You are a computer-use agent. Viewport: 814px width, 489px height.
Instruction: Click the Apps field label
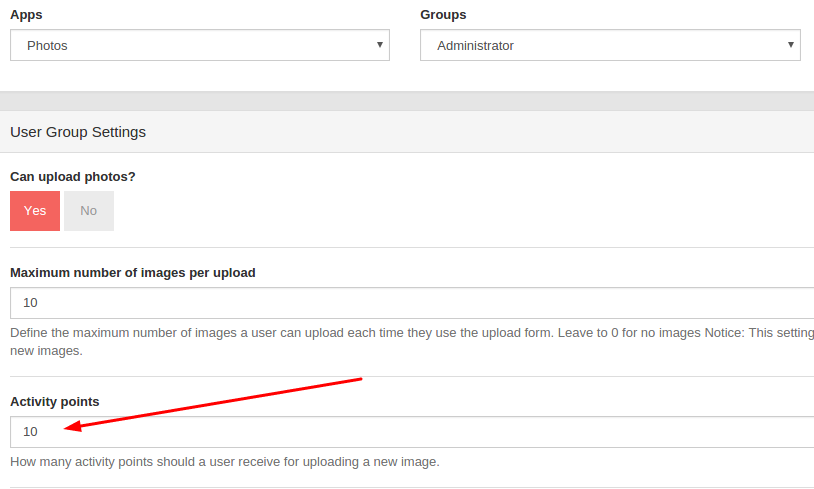coord(26,15)
